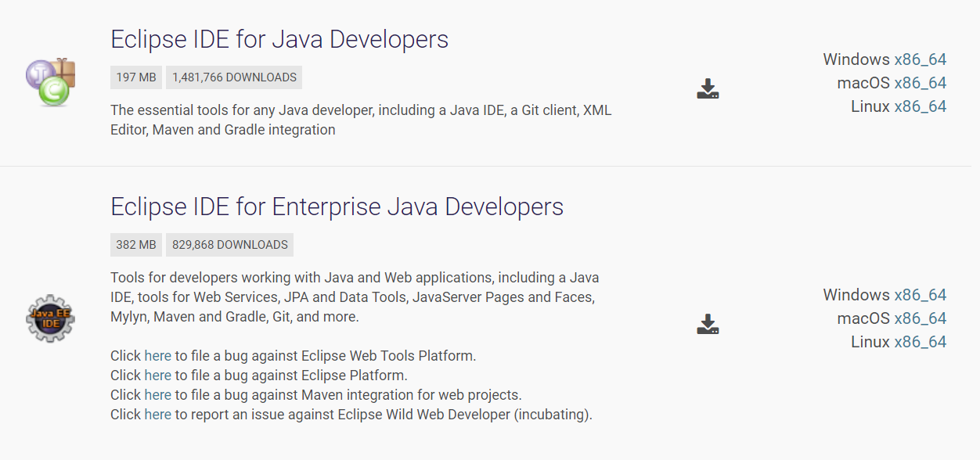The width and height of the screenshot is (980, 460).
Task: Download Linux x86_64 for Enterprise Java Developers
Action: [x=920, y=342]
